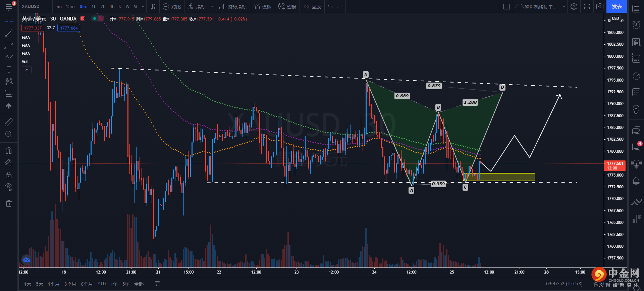Click the buy price 1777.664 box
This screenshot has width=644, height=291.
(69, 28)
